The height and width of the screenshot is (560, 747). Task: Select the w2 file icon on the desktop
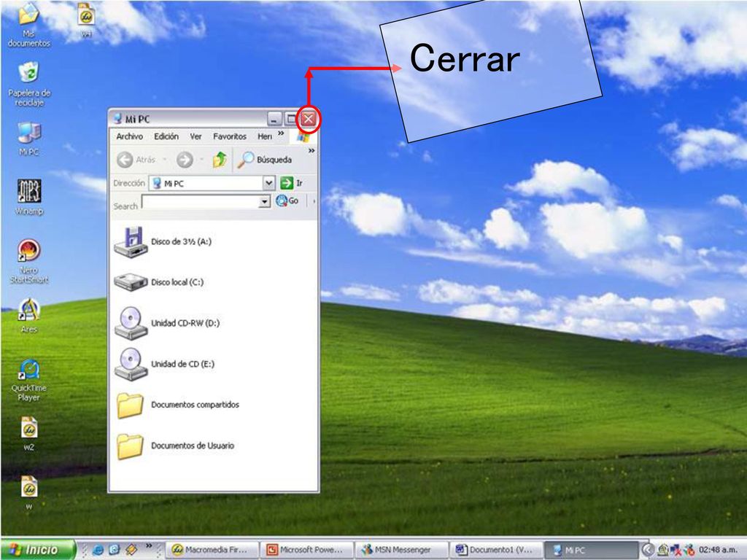(x=29, y=433)
